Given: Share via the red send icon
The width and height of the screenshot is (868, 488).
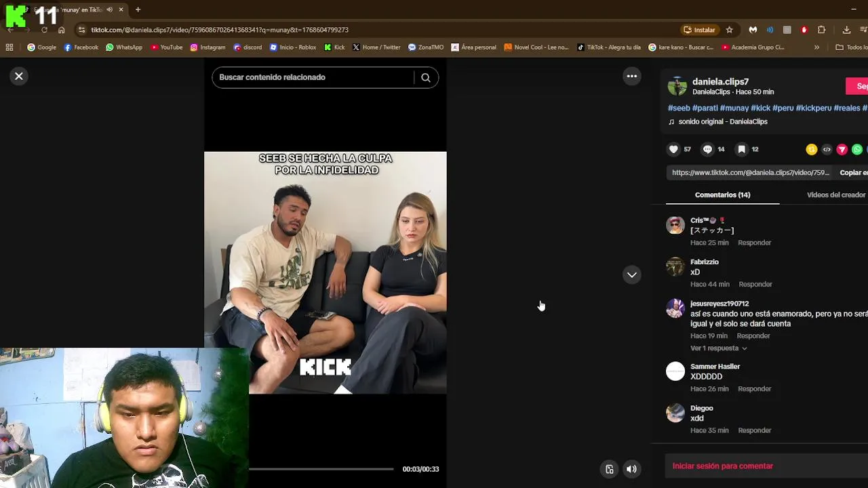Looking at the screenshot, I should tap(842, 149).
